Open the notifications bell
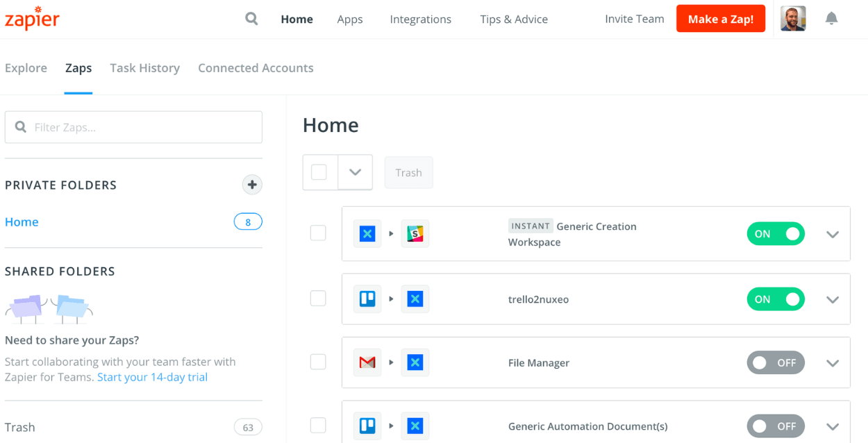The image size is (868, 443). click(831, 19)
